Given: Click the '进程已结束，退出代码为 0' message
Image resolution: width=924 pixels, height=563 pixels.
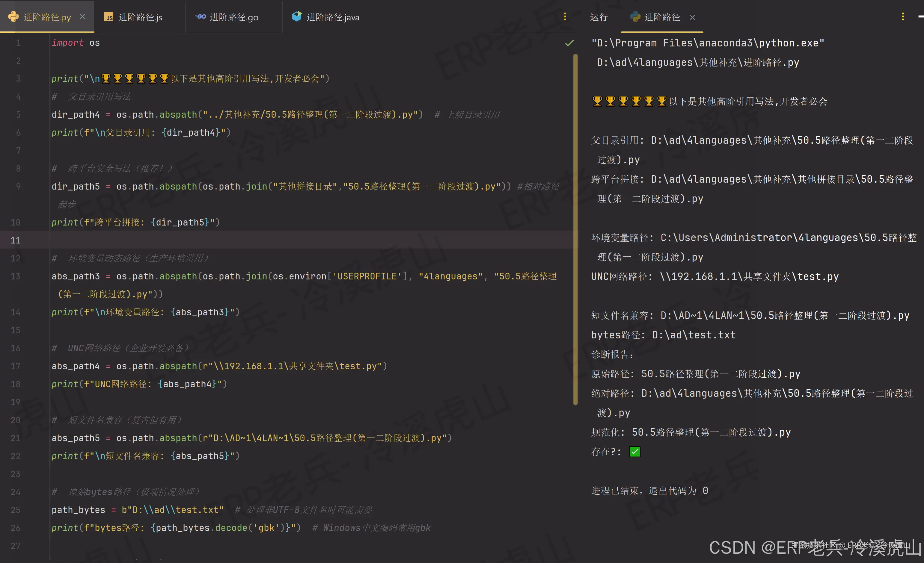Looking at the screenshot, I should 649,491.
